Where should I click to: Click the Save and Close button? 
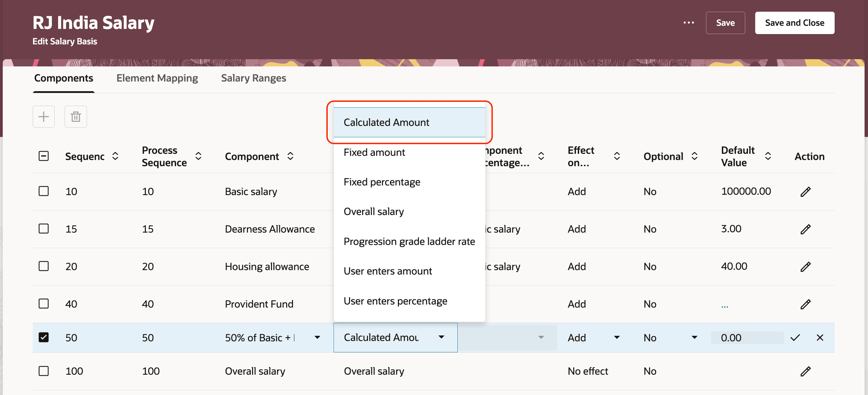[x=794, y=23]
